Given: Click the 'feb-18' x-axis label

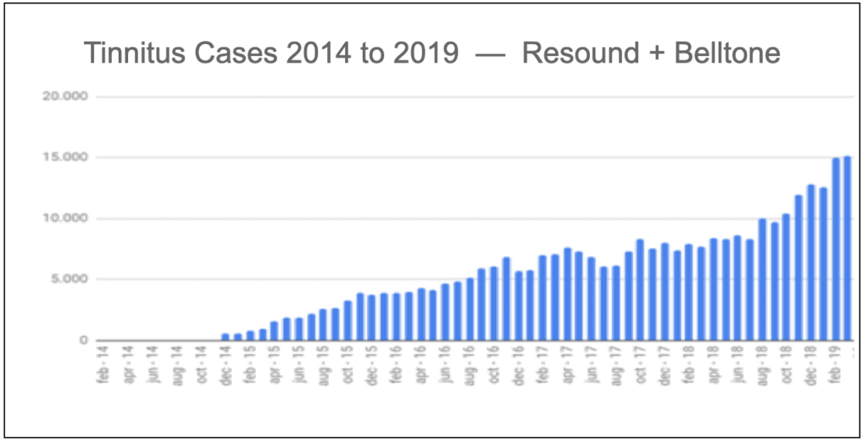Looking at the screenshot, I should [690, 365].
